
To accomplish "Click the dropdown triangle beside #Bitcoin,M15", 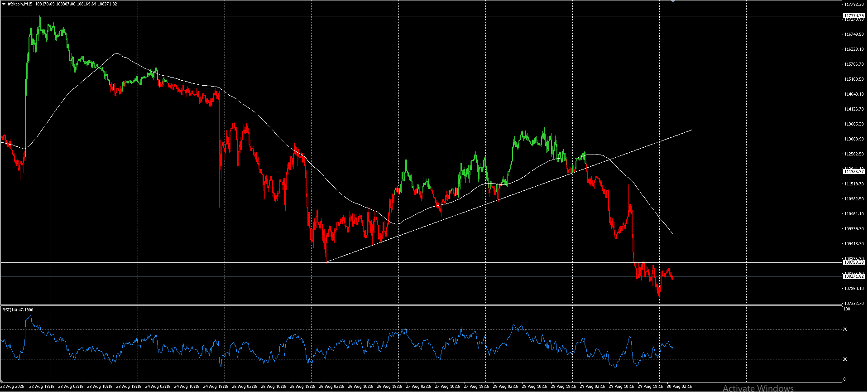I will point(4,4).
